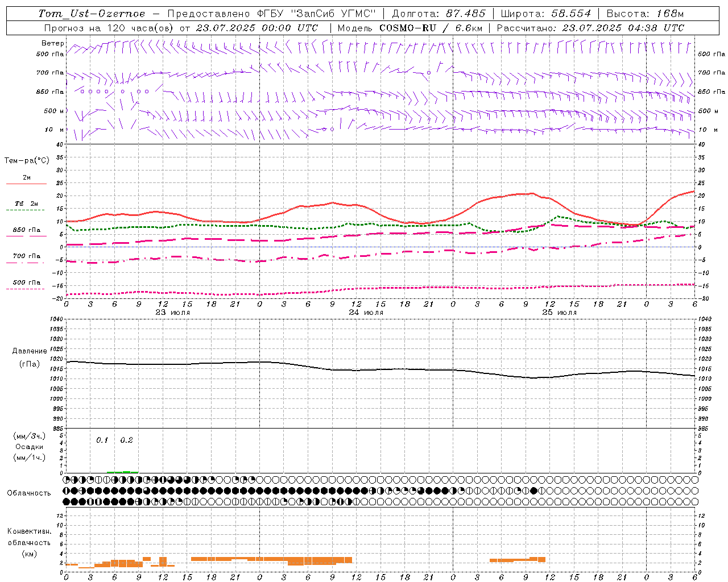Click the Долгота: 87.485 header value

pyautogui.click(x=439, y=14)
